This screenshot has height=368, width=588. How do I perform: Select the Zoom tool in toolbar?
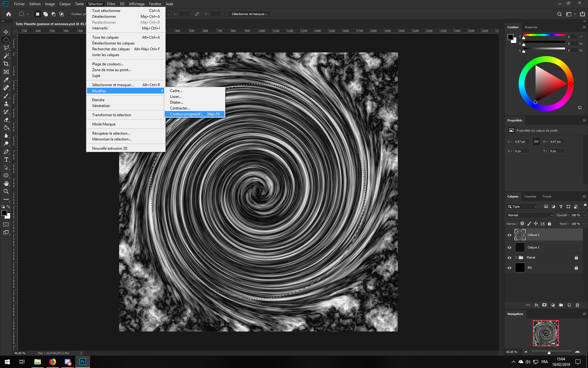(6, 191)
